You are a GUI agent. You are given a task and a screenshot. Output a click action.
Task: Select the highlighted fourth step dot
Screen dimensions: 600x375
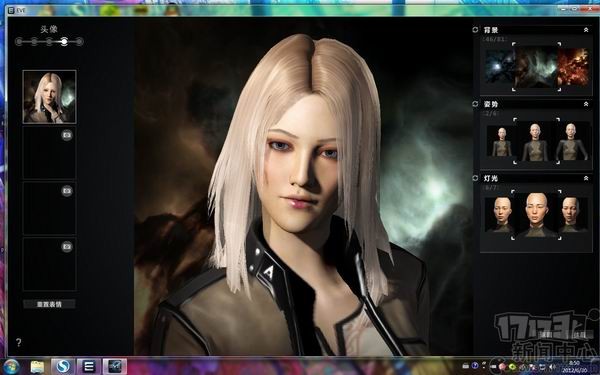pyautogui.click(x=64, y=41)
